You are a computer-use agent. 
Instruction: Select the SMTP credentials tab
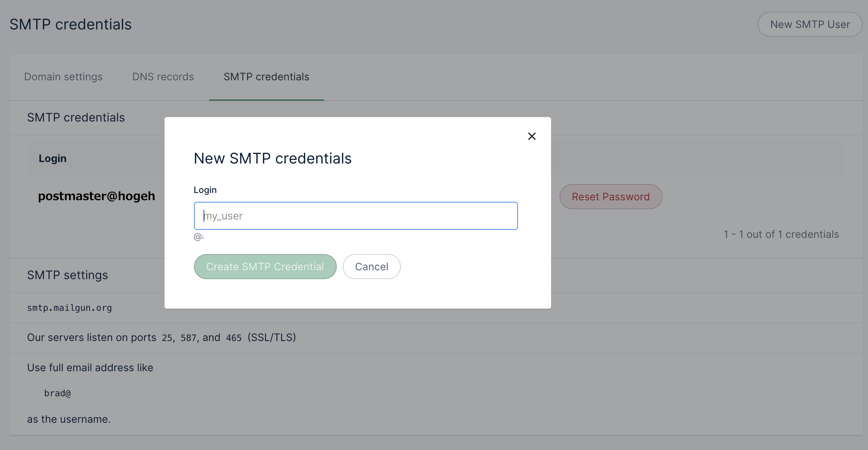(267, 77)
